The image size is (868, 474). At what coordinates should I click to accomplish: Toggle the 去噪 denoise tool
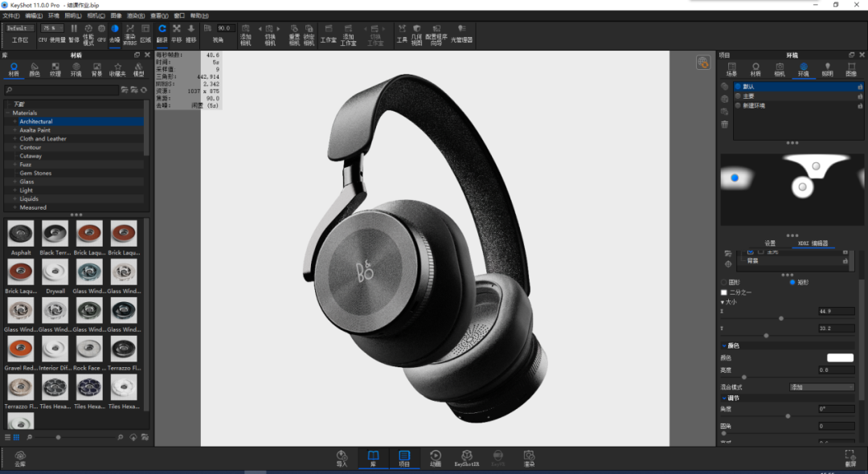click(115, 33)
